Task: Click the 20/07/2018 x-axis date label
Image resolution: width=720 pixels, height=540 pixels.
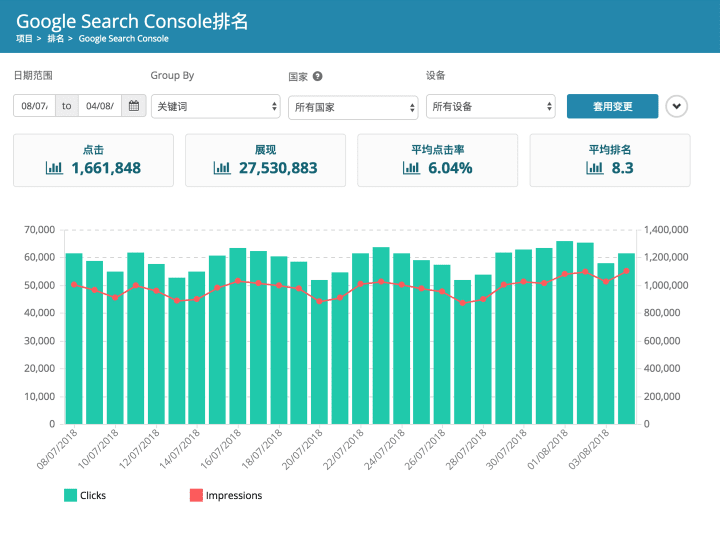Action: pyautogui.click(x=302, y=448)
